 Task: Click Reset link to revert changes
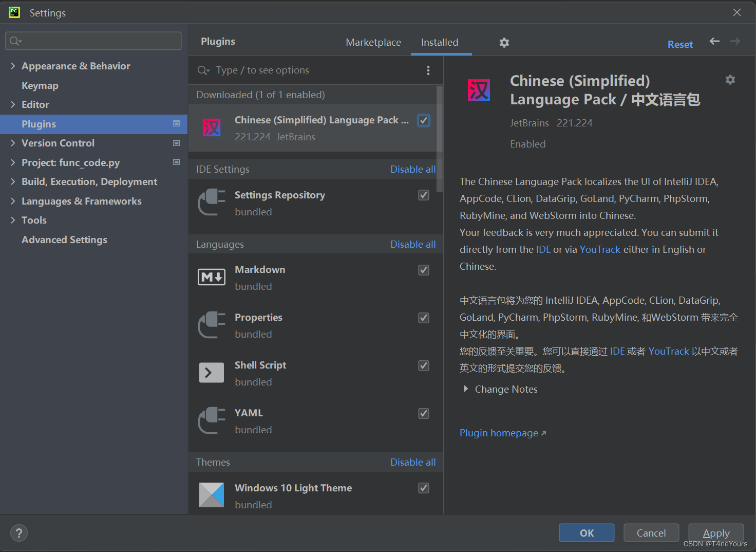680,44
